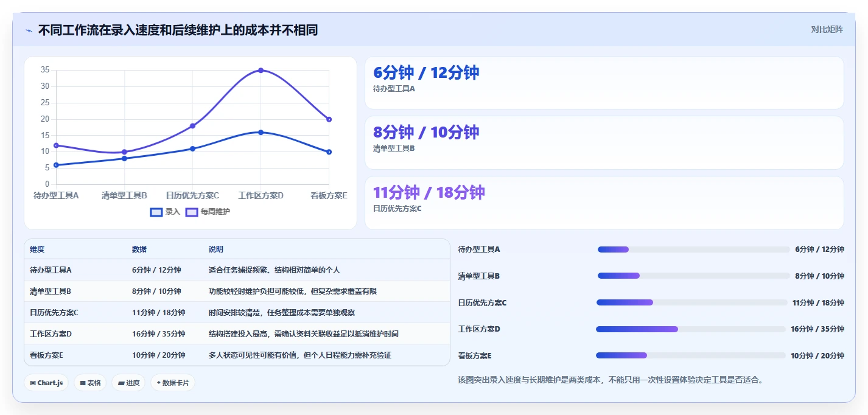Click the 6分钟 / 12分钟 value beside the progress bar
This screenshot has height=415, width=868.
pyautogui.click(x=819, y=249)
